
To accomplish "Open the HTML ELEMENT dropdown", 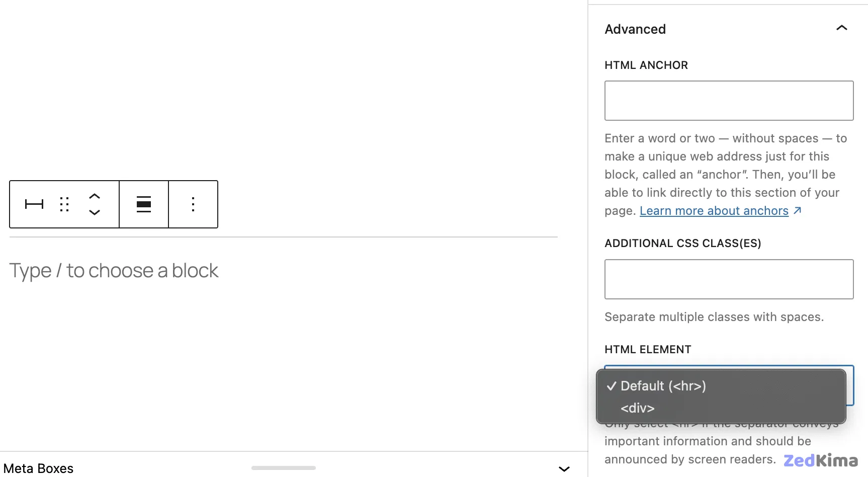I will coord(728,385).
